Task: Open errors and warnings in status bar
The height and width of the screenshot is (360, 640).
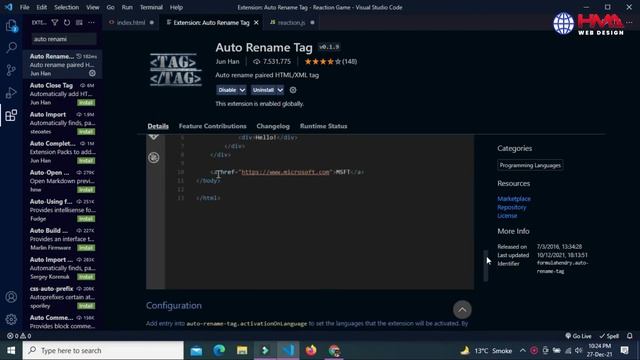Action: click(19, 336)
